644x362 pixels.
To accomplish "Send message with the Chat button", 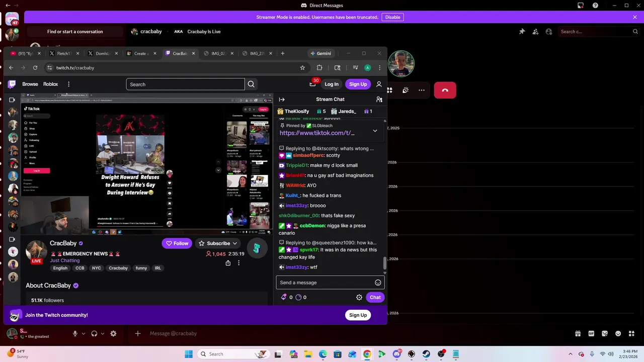I will tap(375, 297).
